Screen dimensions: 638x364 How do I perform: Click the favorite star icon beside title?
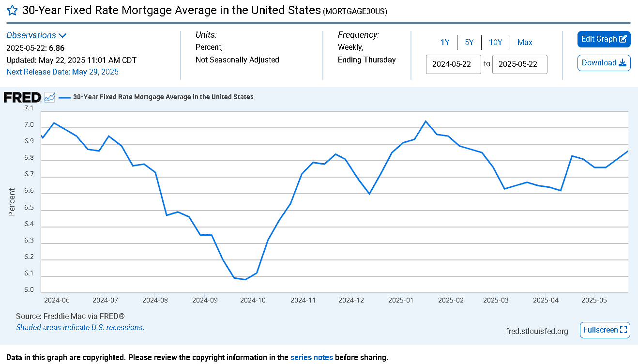tap(12, 11)
